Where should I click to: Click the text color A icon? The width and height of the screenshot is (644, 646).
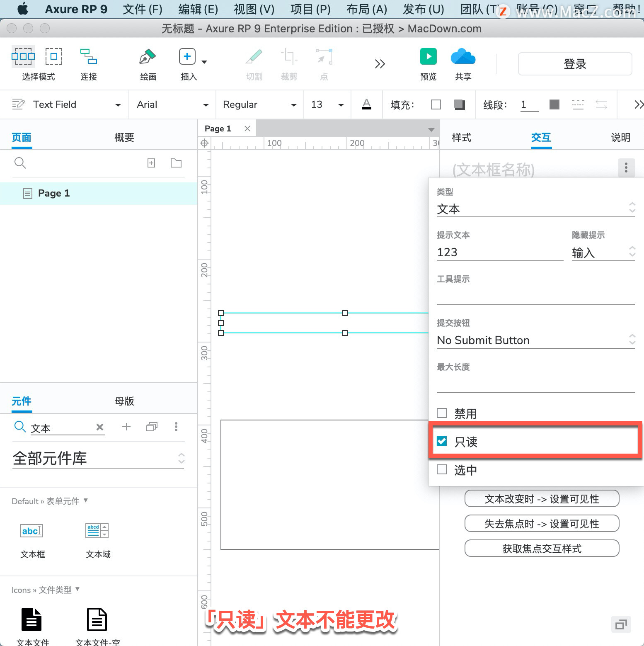[x=367, y=104]
